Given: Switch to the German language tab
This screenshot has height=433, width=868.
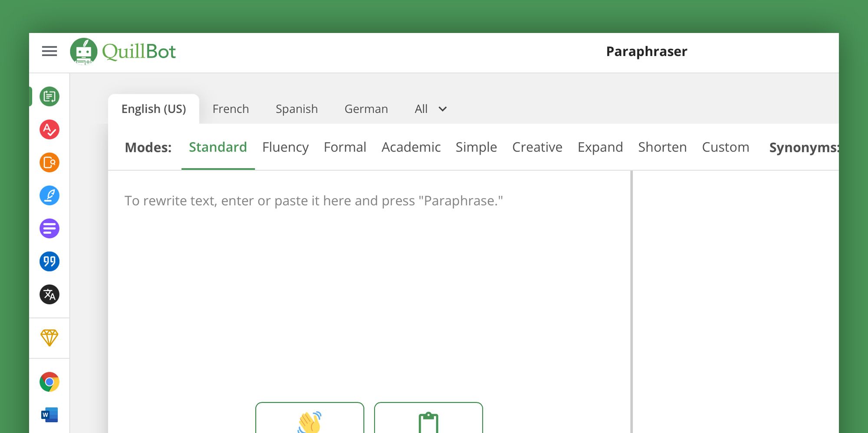Looking at the screenshot, I should pos(366,109).
